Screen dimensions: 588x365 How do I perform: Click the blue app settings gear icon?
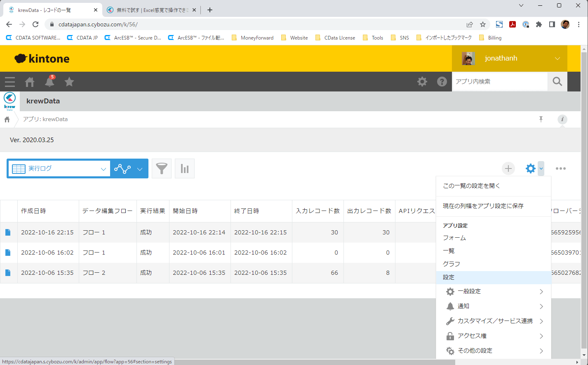pyautogui.click(x=530, y=168)
